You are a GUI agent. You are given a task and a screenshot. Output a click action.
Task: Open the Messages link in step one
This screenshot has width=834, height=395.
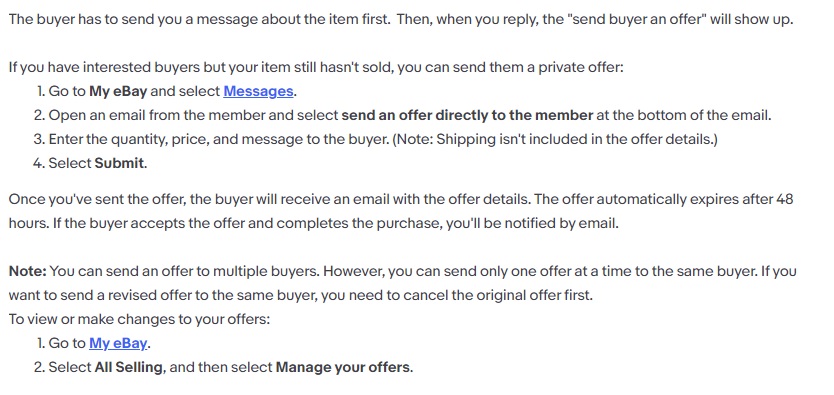click(258, 91)
